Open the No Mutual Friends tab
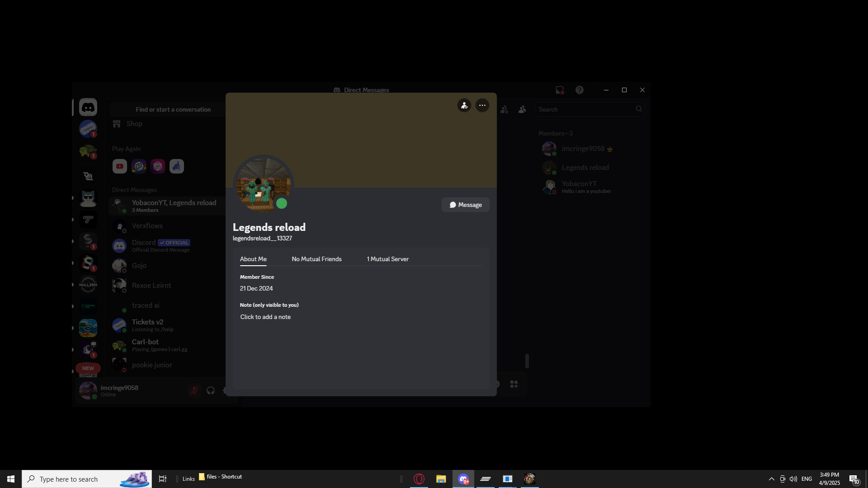868x488 pixels. 317,259
